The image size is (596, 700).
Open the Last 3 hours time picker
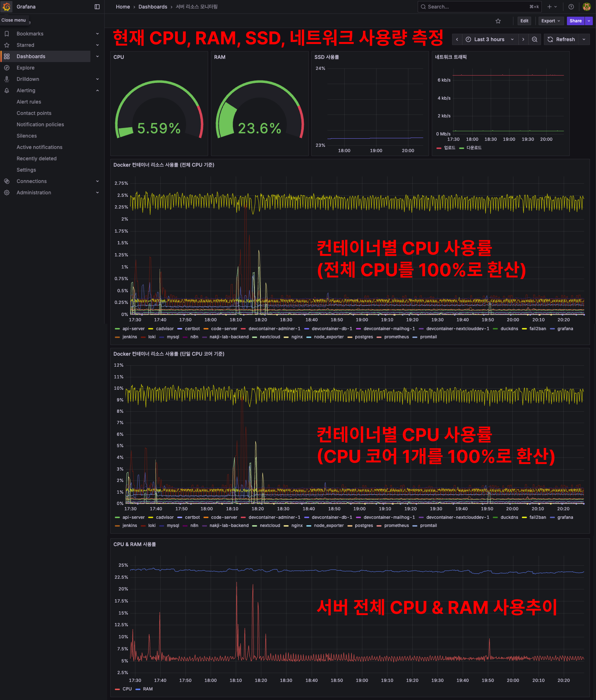pos(489,40)
